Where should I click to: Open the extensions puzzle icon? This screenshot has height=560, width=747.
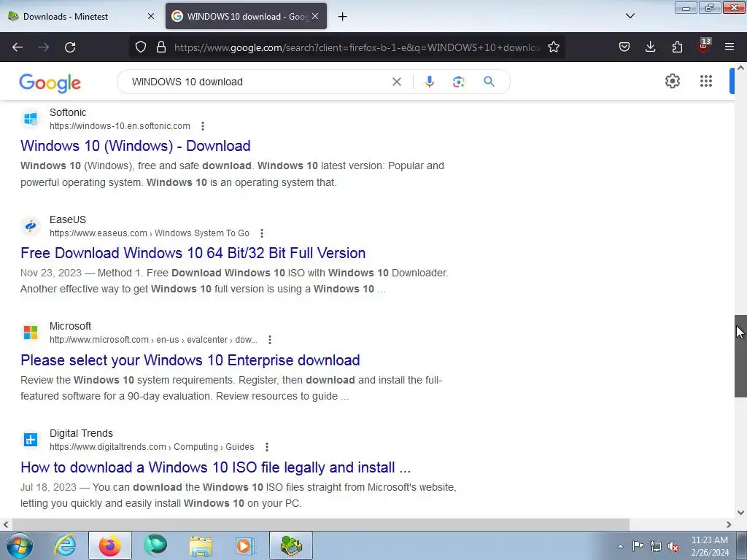point(677,47)
